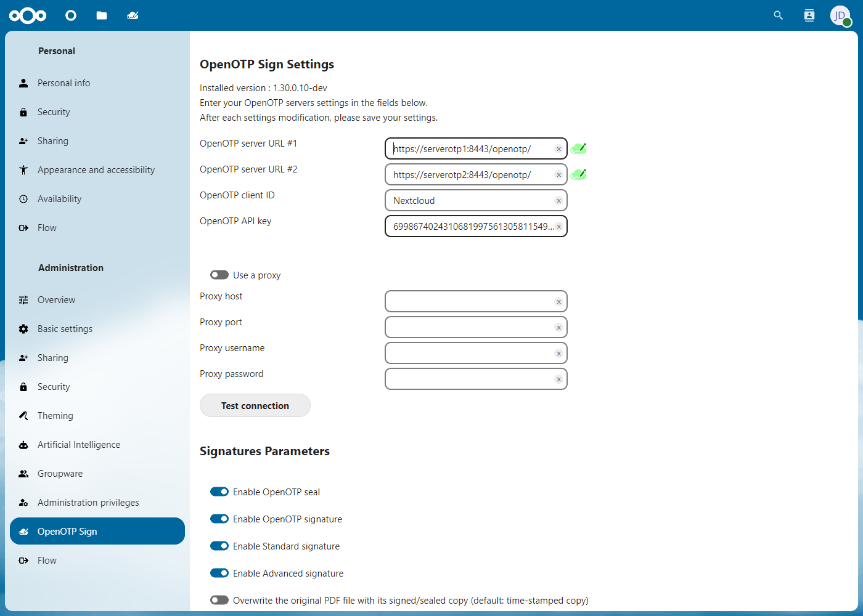
Task: Open administration Flow settings
Action: point(97,561)
